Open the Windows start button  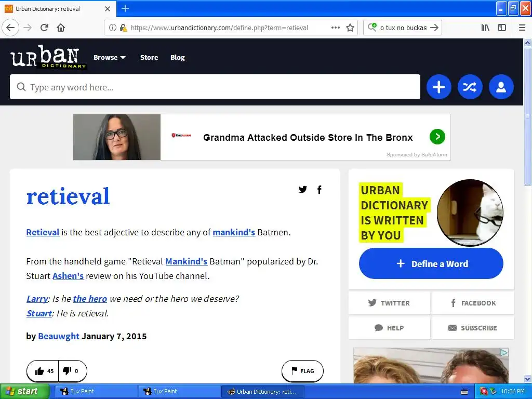[24, 392]
